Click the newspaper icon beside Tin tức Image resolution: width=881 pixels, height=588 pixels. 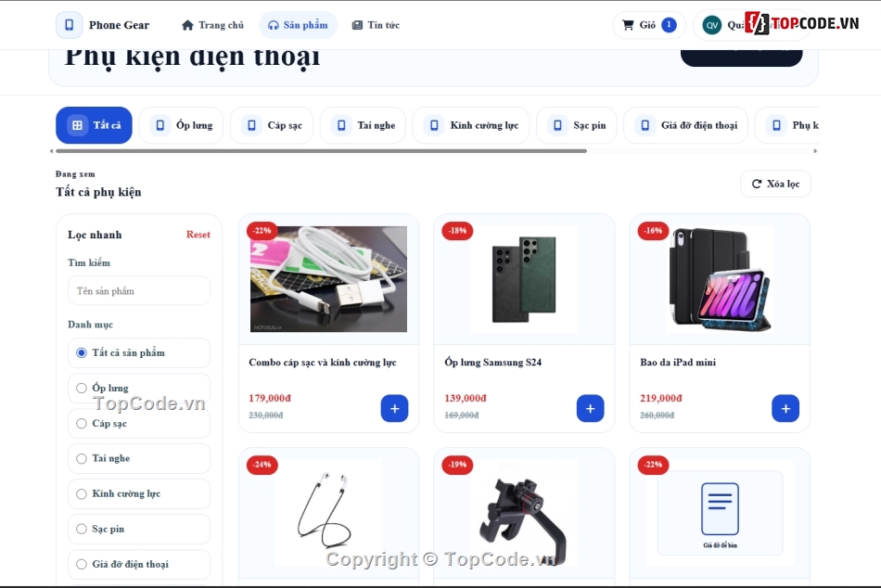coord(357,25)
